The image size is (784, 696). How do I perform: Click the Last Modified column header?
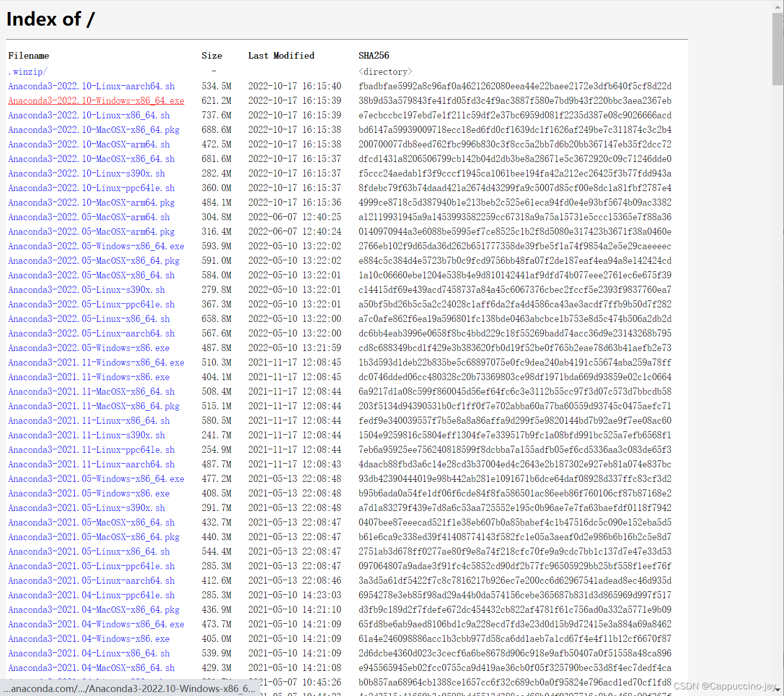coord(281,56)
